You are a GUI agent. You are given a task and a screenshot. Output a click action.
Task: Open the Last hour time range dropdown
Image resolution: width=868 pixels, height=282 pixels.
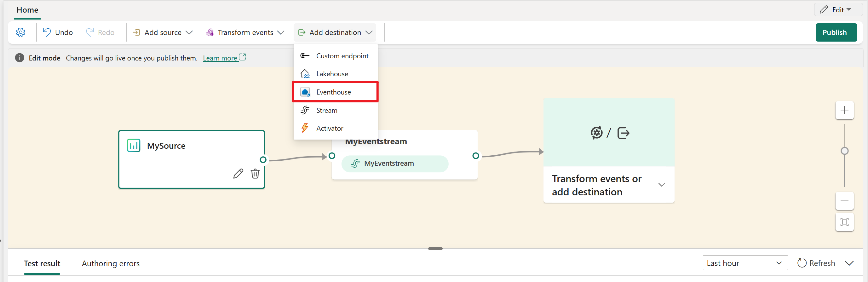tap(745, 263)
